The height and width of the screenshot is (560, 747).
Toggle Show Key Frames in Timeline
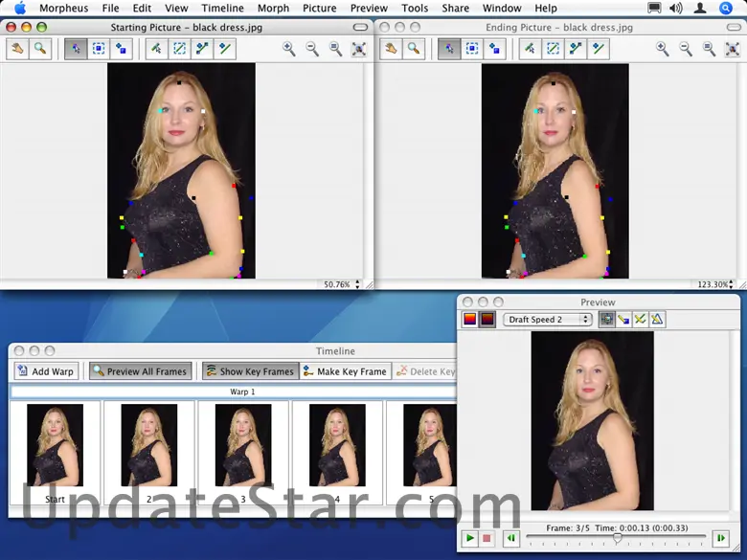coord(251,371)
